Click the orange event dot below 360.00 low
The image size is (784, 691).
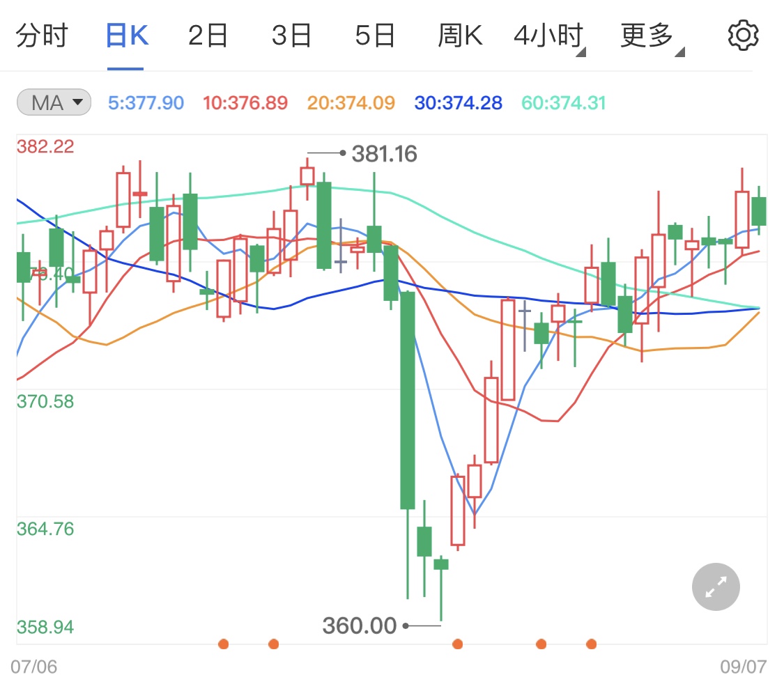457,644
